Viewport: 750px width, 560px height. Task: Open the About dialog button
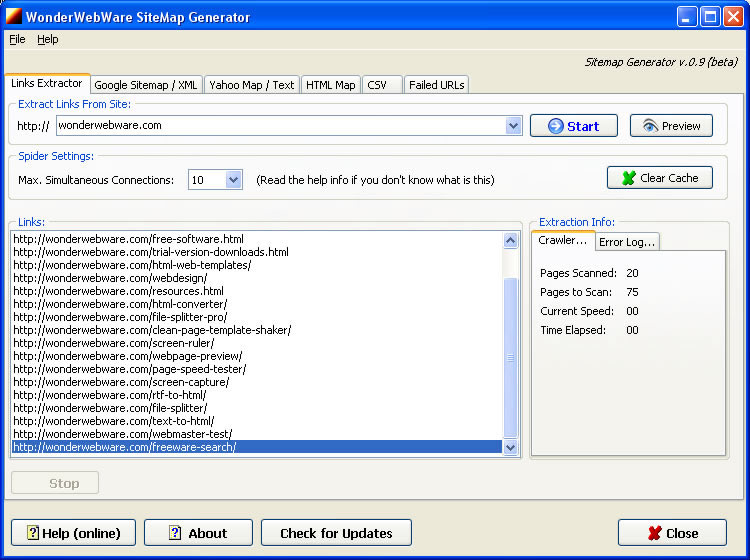[198, 533]
